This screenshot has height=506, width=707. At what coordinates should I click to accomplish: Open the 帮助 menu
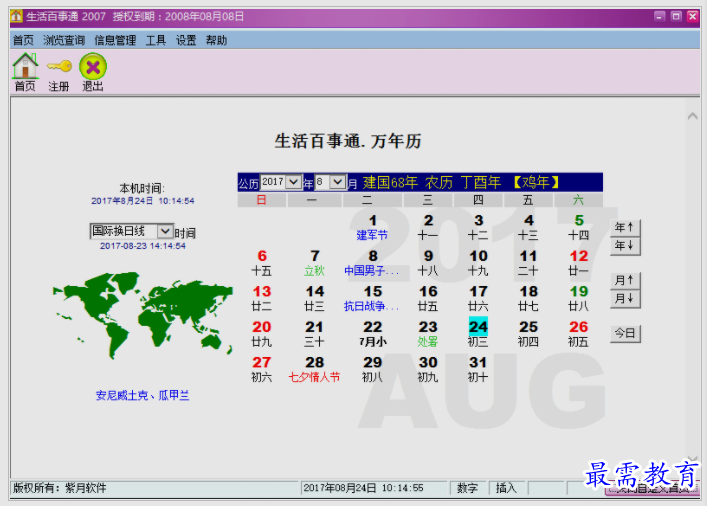pyautogui.click(x=216, y=41)
